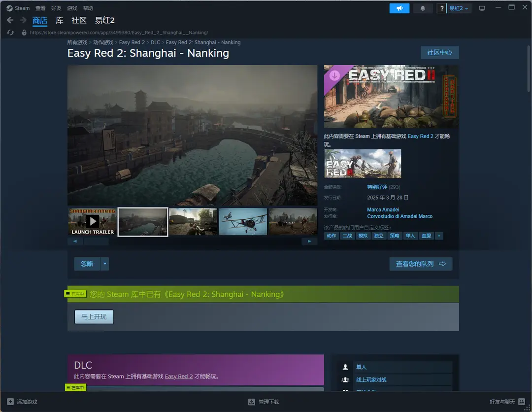532x412 pixels.
Task: Play the Launch Trailer video thumbnail
Action: coord(92,222)
